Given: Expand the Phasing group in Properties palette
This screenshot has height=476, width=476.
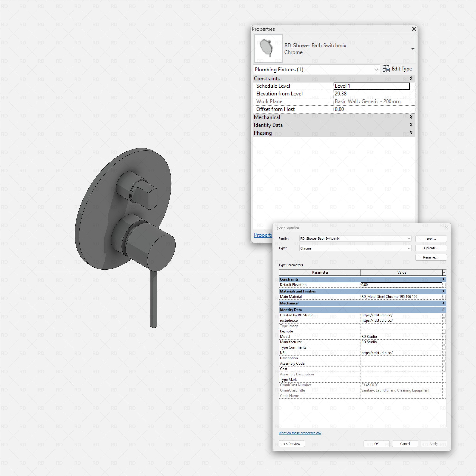Looking at the screenshot, I should pyautogui.click(x=411, y=133).
